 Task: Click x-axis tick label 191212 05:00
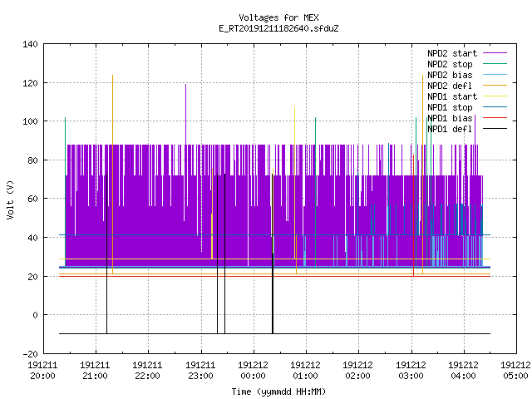515,371
